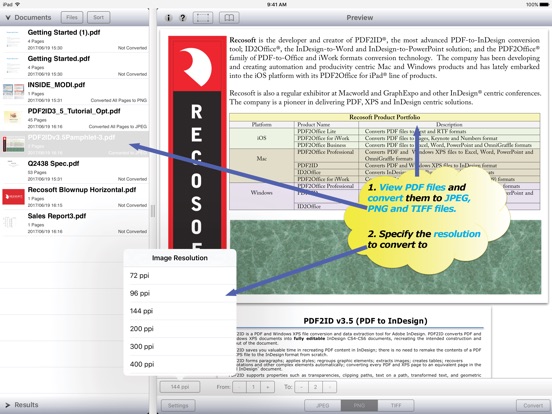Tap PDF2ID3_5_Tutorial_Opt thumbnail

(13, 117)
